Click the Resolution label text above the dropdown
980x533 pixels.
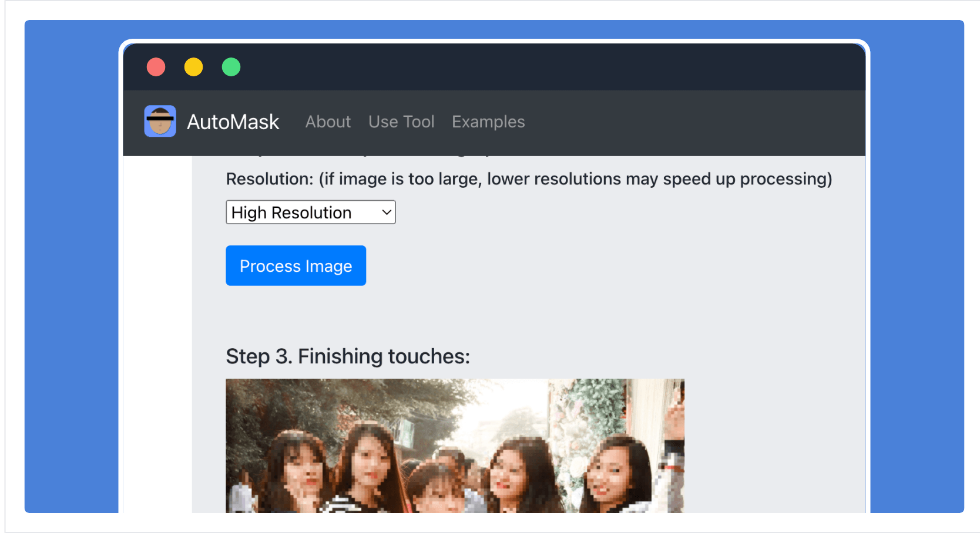pos(529,179)
